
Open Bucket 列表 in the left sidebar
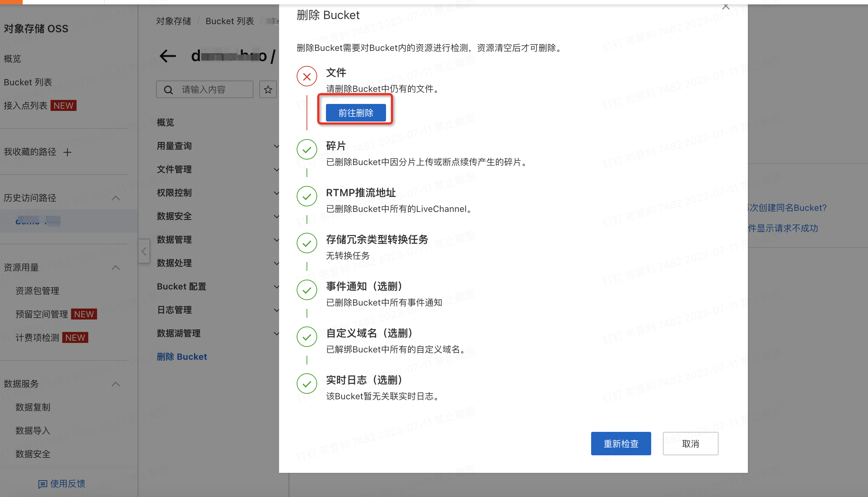(28, 82)
